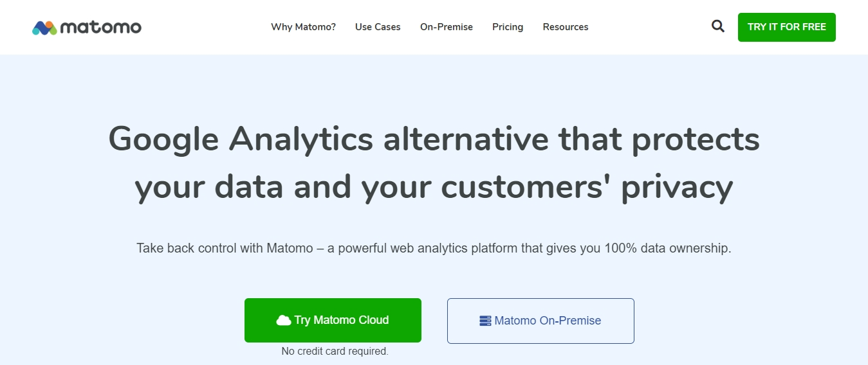Select On-Premise in the top navigation
This screenshot has width=868, height=365.
(x=447, y=27)
